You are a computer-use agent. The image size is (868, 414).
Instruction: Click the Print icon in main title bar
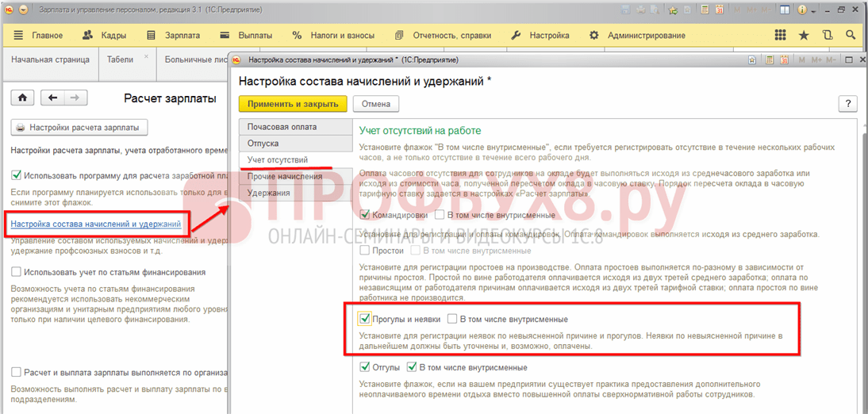tap(640, 10)
